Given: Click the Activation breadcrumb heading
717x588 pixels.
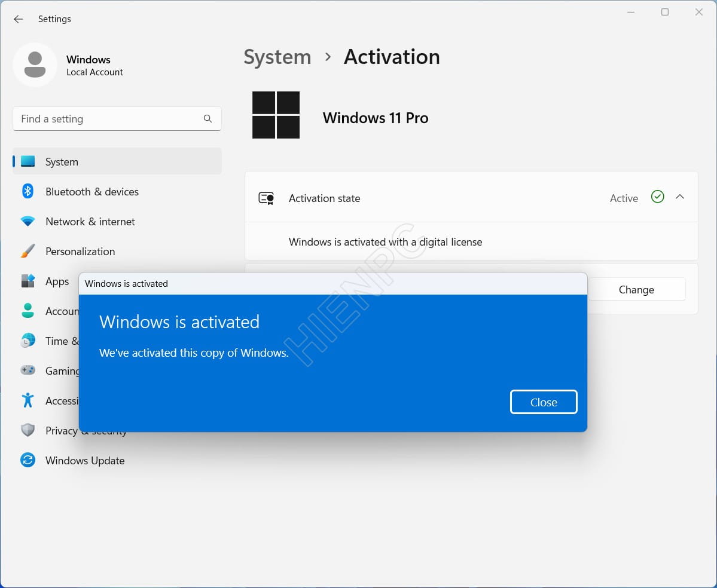Looking at the screenshot, I should [x=392, y=57].
